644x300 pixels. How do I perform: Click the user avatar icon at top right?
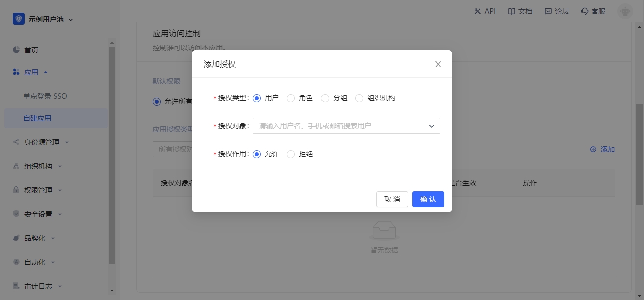pos(625,11)
